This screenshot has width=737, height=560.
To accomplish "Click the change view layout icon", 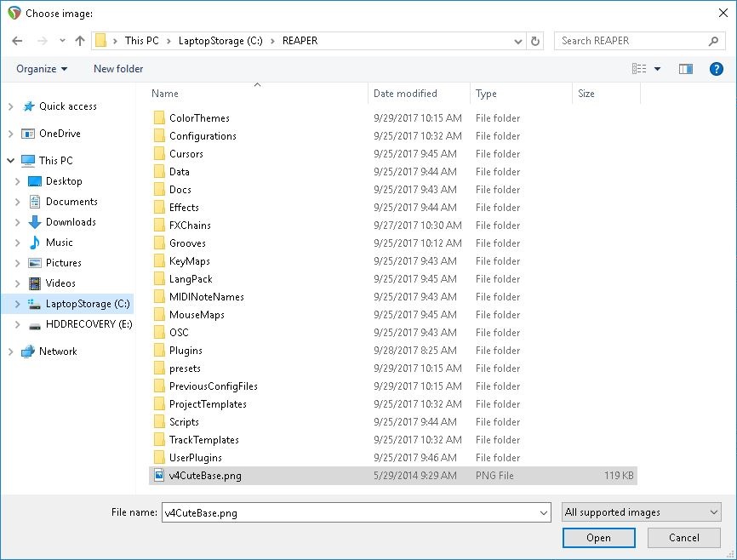I will (x=640, y=69).
